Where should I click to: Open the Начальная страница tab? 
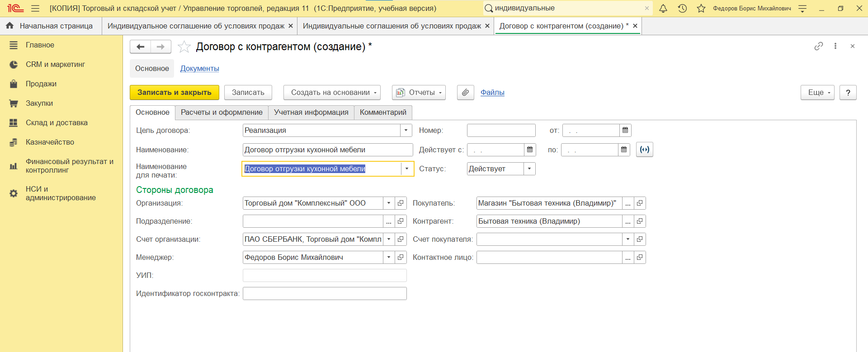coord(51,26)
